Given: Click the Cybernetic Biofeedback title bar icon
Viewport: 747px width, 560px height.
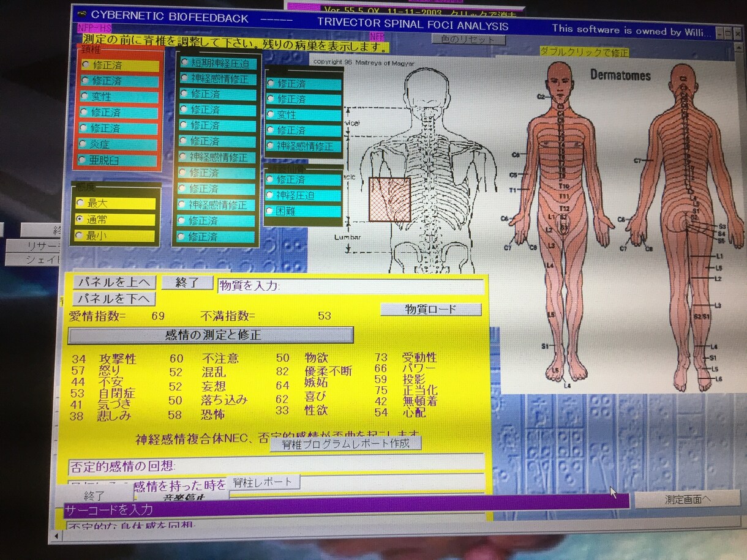Looking at the screenshot, I should [x=81, y=15].
